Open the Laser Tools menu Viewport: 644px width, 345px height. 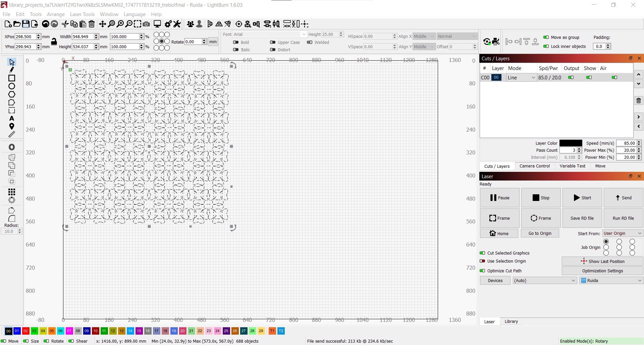coord(82,14)
